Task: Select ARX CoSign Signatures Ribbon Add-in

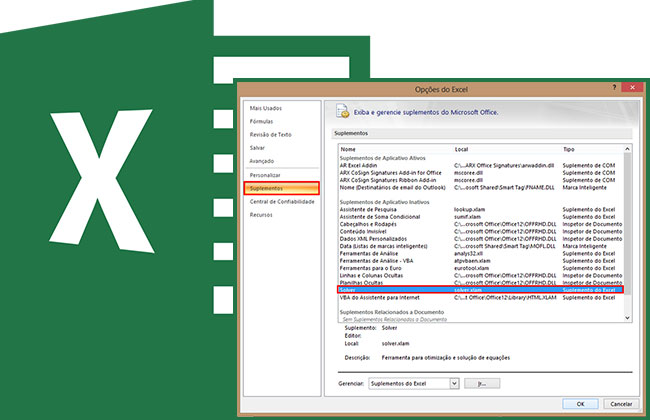Action: point(481,180)
